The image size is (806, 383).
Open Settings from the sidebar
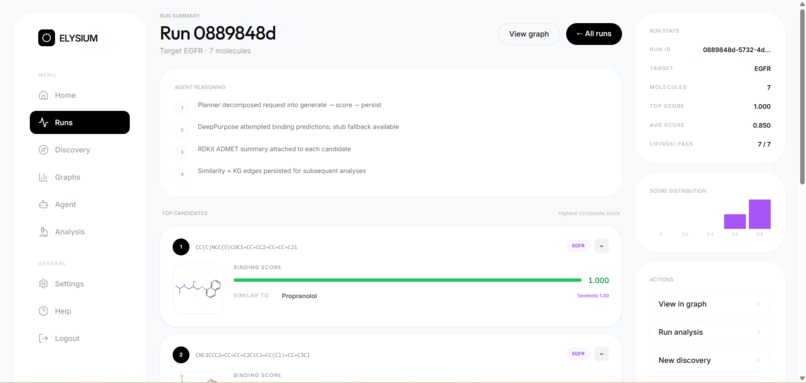pyautogui.click(x=80, y=284)
